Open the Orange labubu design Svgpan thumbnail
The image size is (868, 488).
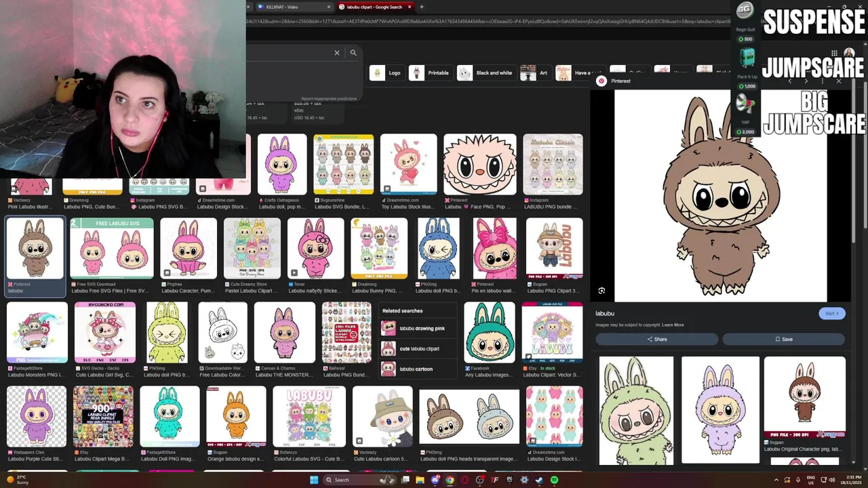236,417
